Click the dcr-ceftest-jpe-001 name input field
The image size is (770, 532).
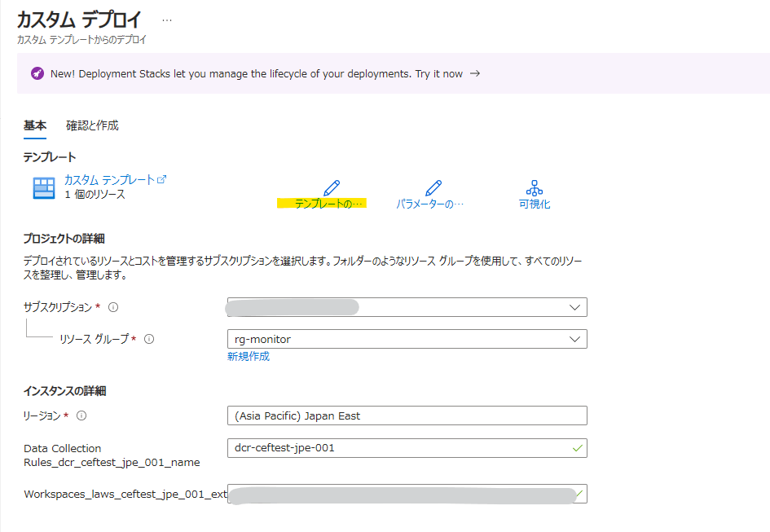[407, 448]
